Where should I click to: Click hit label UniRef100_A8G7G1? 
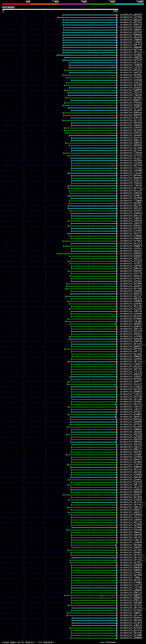131,259
